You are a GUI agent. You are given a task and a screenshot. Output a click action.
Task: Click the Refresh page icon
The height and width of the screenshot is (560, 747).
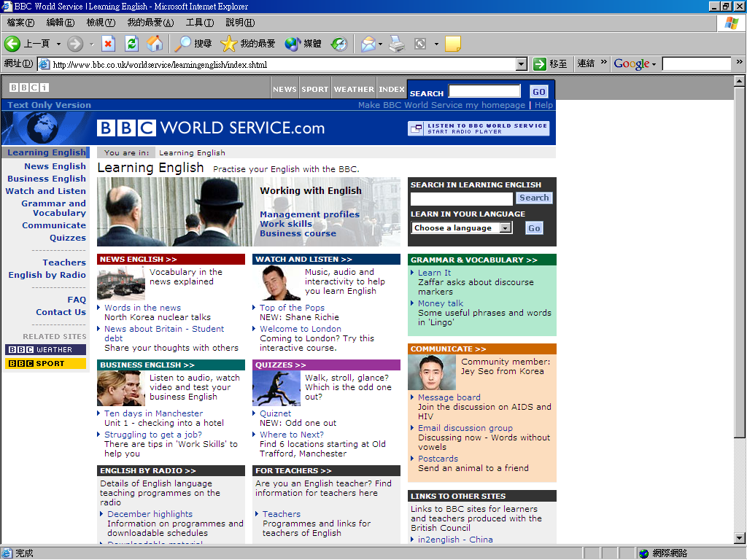point(131,44)
